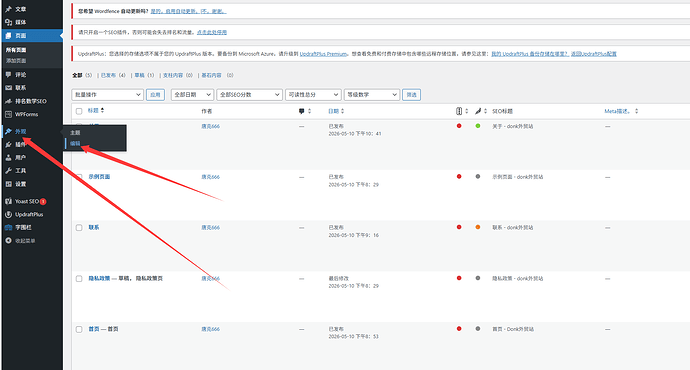Open the 可读性总分 readability filter dropdown
Viewport: 690px width, 370px height.
coord(313,95)
